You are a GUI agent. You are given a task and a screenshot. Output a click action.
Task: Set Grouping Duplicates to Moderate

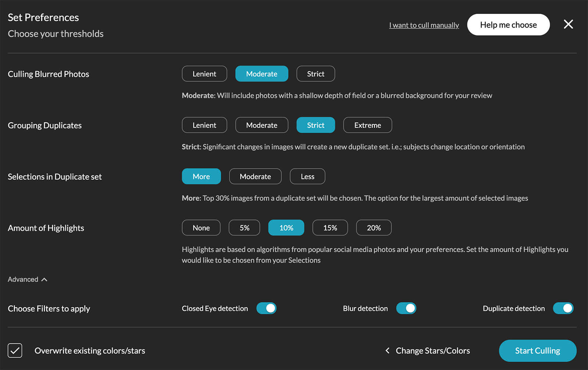pyautogui.click(x=262, y=125)
